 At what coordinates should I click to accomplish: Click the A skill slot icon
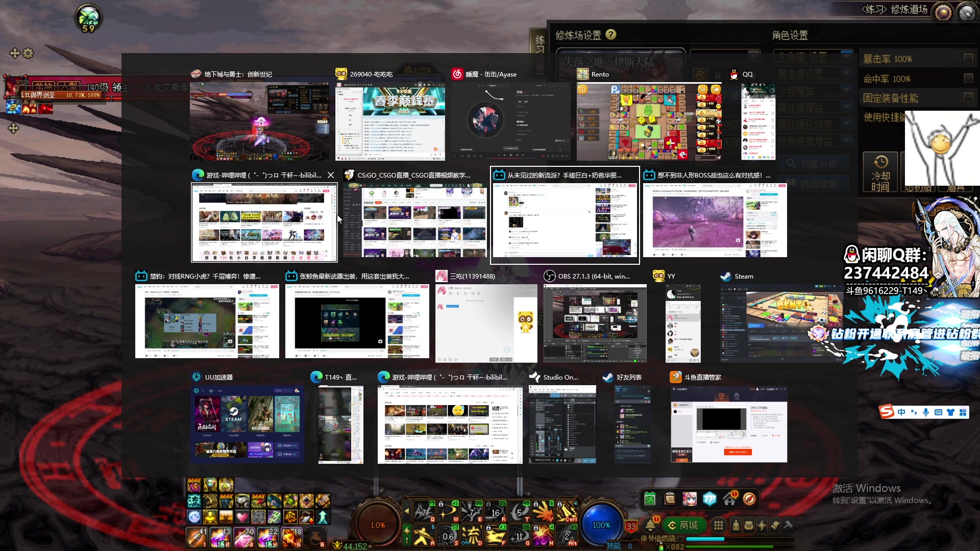coord(423,535)
